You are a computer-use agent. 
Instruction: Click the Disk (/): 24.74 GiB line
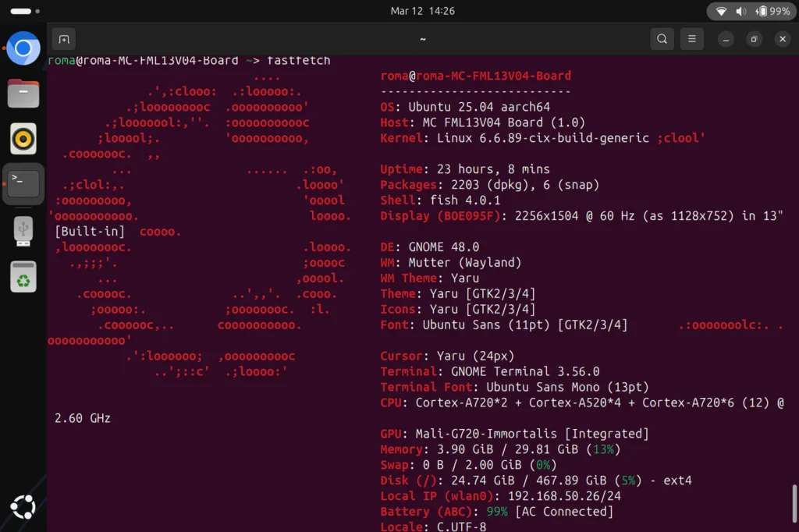(536, 481)
